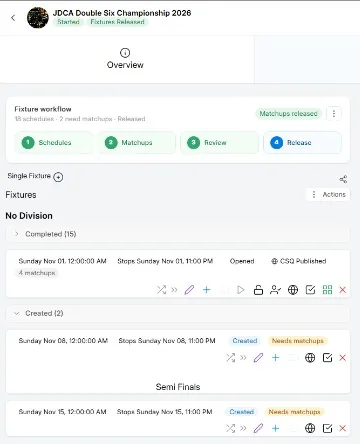Open the Fixtures Actions menu

pos(328,194)
